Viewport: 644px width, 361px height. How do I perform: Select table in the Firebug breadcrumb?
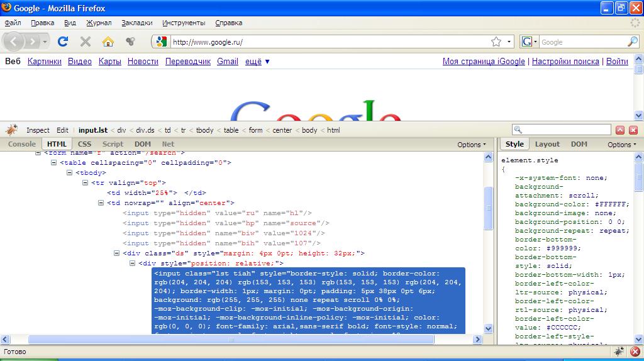pos(231,130)
